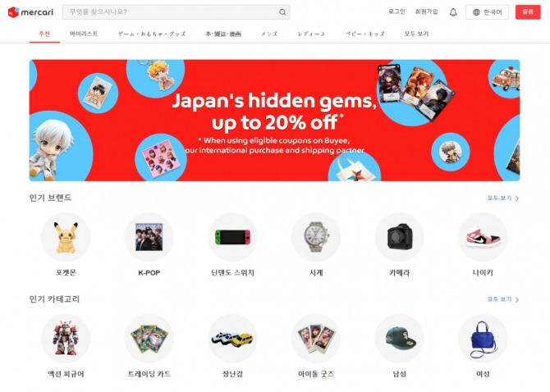Viewport: 550px width, 392px height.
Task: Select the watch (시계) brand icon
Action: click(x=316, y=237)
